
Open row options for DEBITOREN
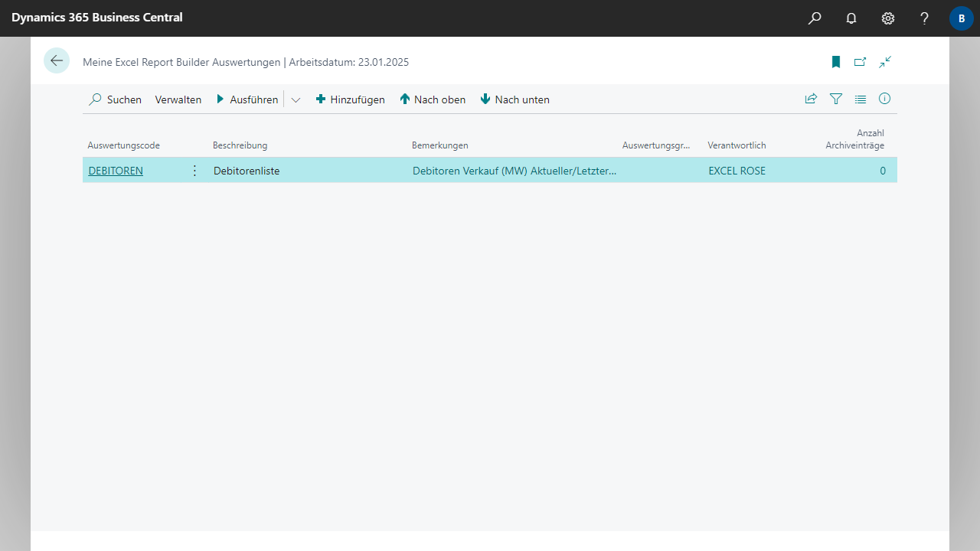click(x=194, y=171)
